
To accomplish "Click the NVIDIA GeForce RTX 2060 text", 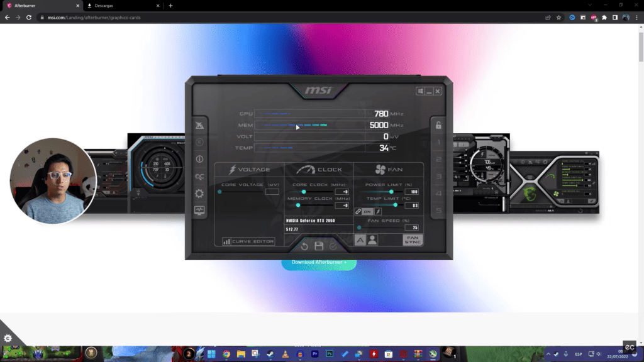I will 311,221.
